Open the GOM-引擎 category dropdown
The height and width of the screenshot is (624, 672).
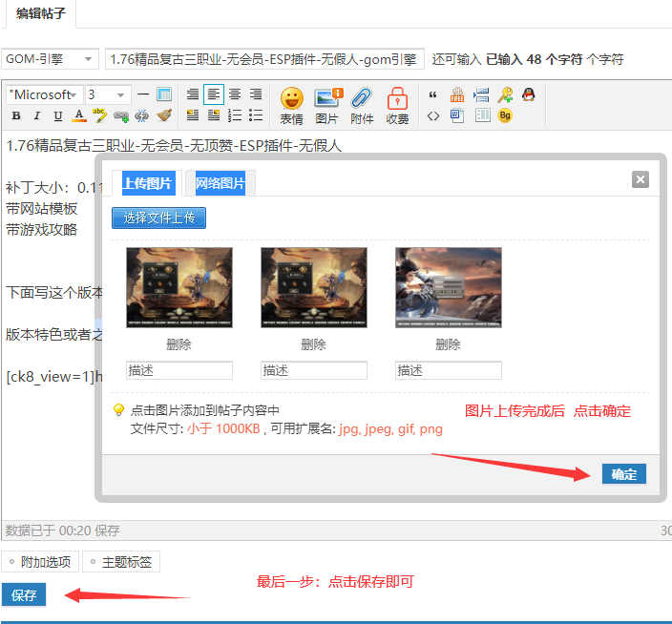tap(50, 59)
